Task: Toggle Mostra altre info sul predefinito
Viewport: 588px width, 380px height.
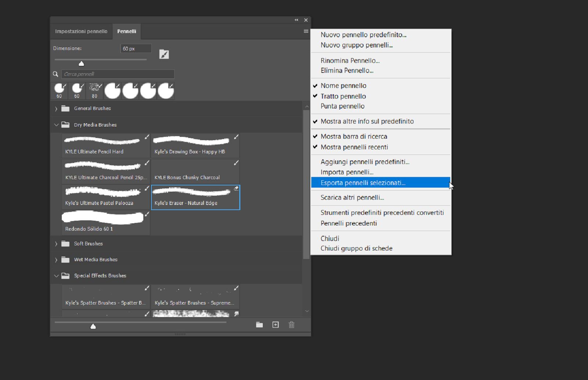Action: (x=381, y=121)
